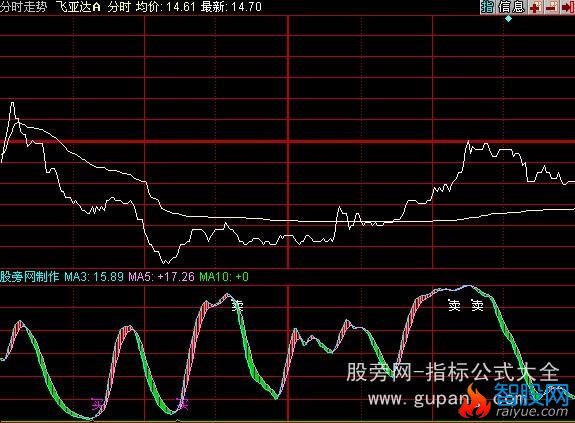
Task: Click the 均价: 14.61 average price label
Action: coord(165,7)
